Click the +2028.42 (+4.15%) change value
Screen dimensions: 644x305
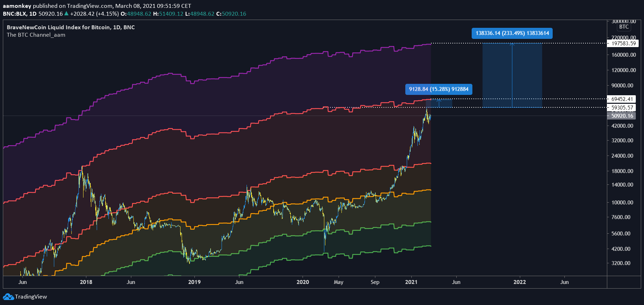coord(95,14)
